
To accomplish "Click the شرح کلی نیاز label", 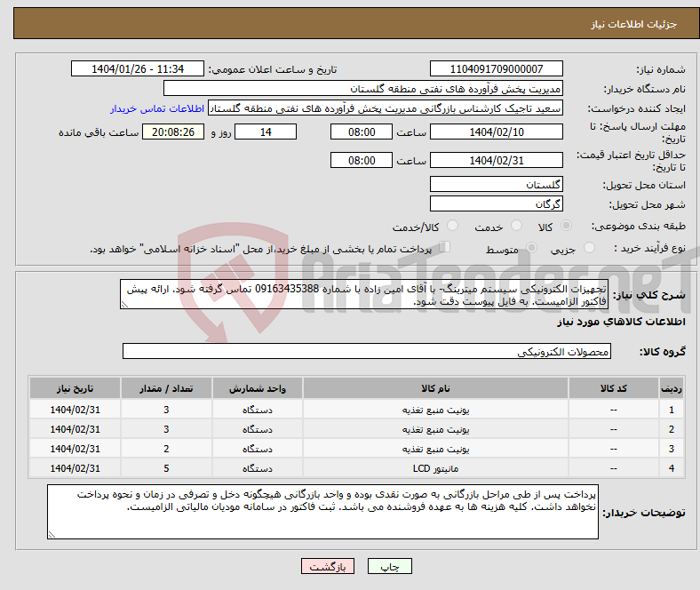I will coord(648,295).
